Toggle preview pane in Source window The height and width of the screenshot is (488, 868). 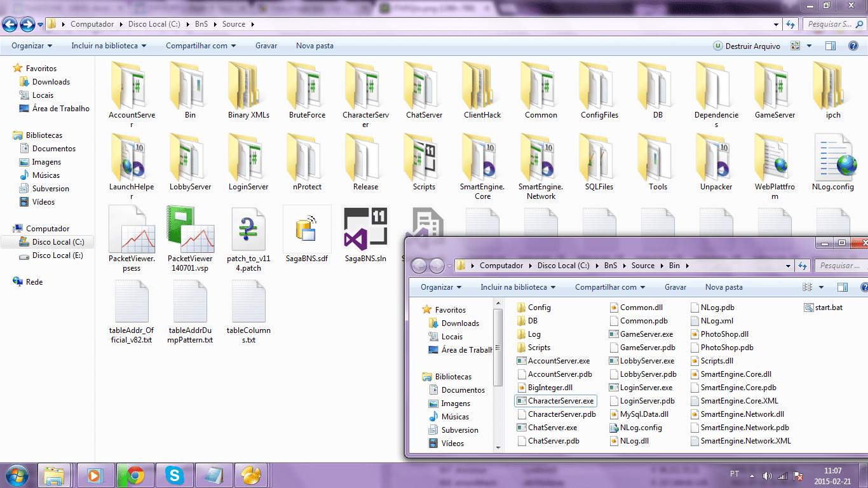coord(831,46)
